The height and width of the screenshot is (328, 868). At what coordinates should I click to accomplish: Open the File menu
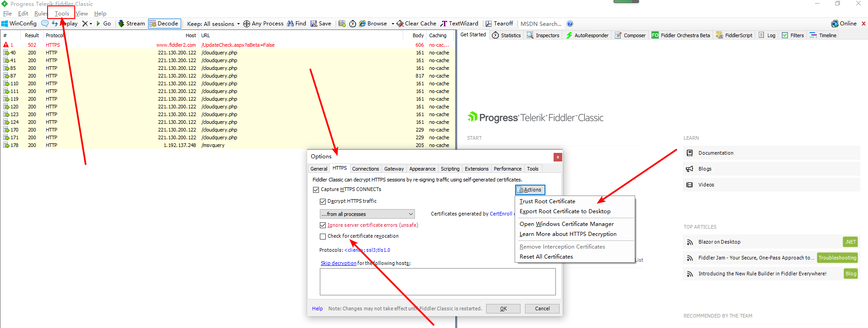click(x=7, y=14)
